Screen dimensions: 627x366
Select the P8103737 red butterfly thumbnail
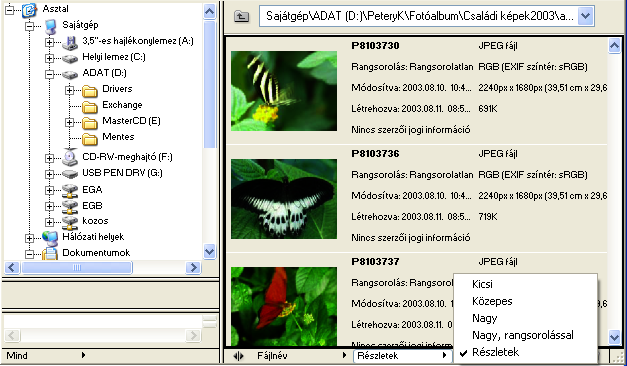[x=284, y=306]
